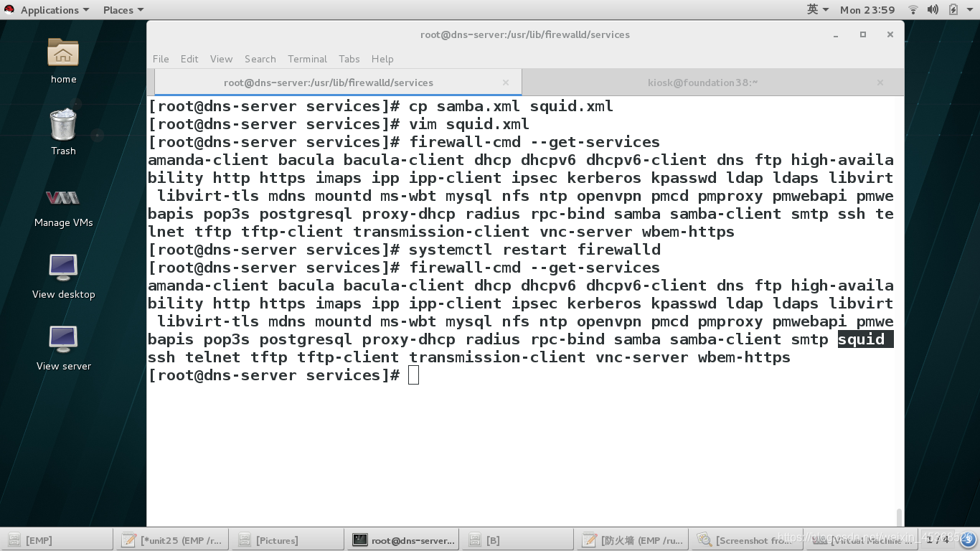
Task: Open the terminal Edit menu
Action: (x=189, y=59)
